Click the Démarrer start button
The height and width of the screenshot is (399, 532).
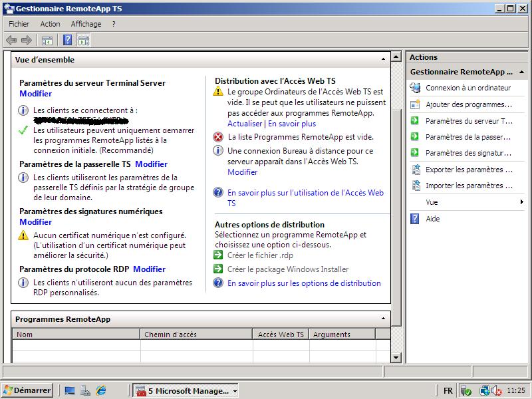[x=27, y=390]
